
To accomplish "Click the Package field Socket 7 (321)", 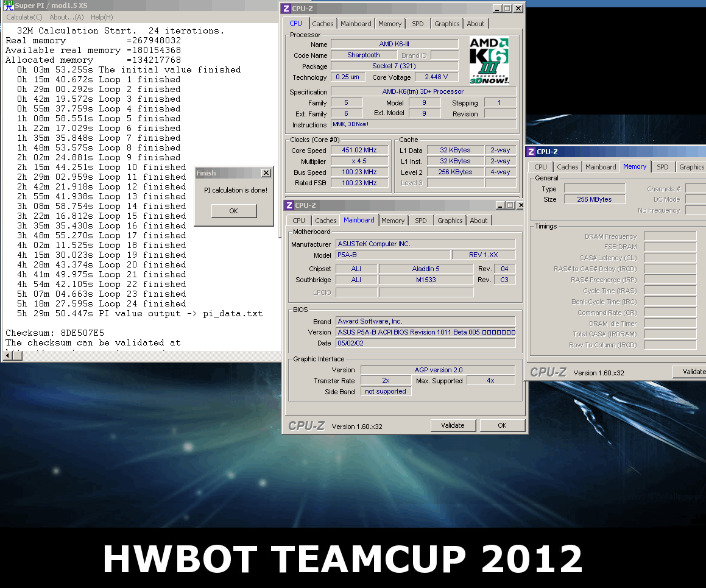I will point(395,66).
